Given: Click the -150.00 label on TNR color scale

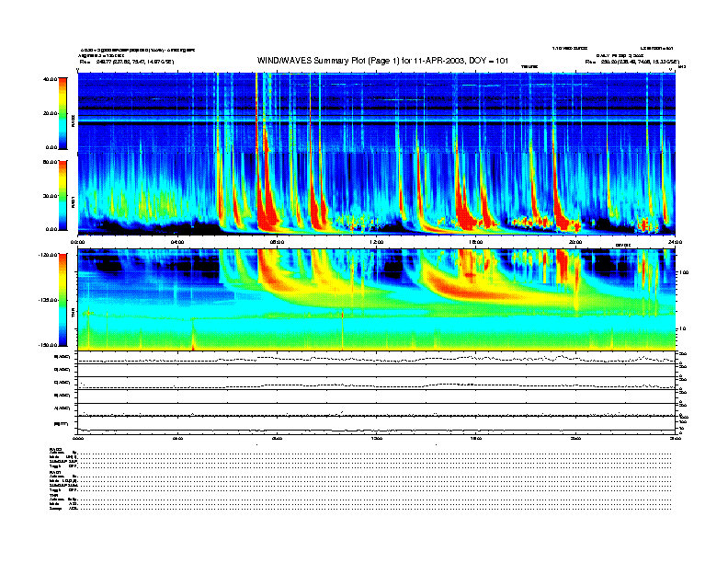Looking at the screenshot, I should [49, 345].
